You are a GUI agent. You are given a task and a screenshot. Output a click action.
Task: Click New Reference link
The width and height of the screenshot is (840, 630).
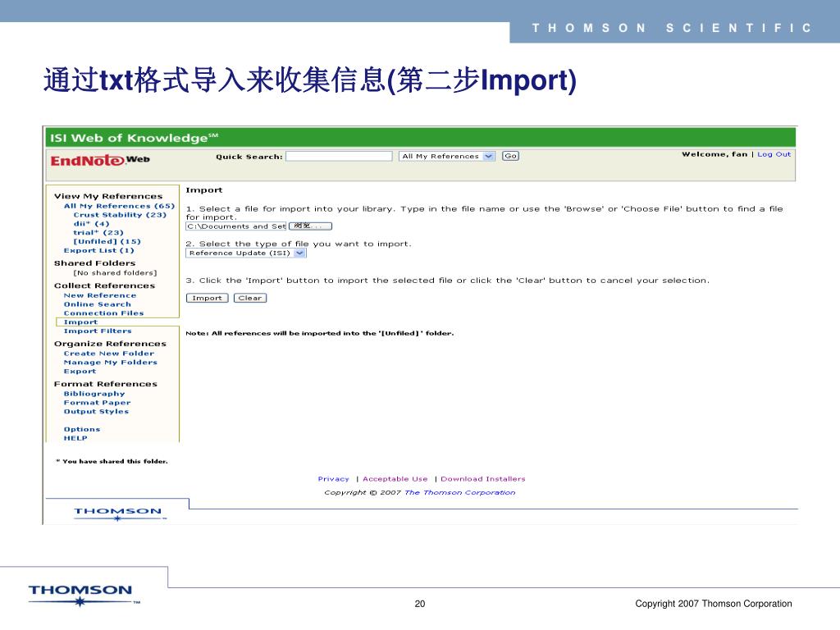[x=99, y=295]
